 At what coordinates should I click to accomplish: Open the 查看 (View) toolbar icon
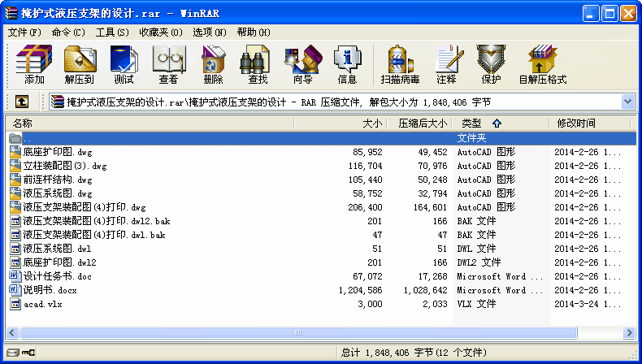click(168, 64)
